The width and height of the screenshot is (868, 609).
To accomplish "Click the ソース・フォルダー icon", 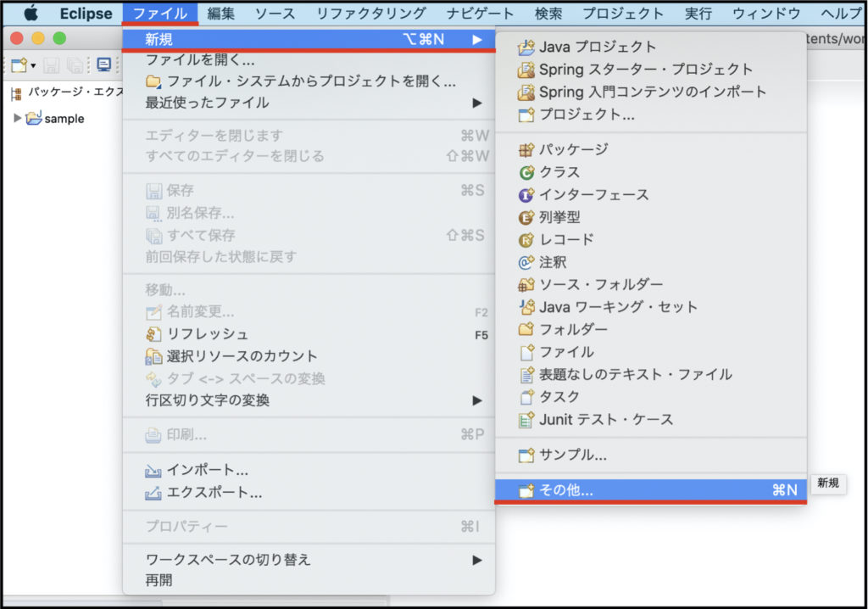I will click(x=526, y=285).
